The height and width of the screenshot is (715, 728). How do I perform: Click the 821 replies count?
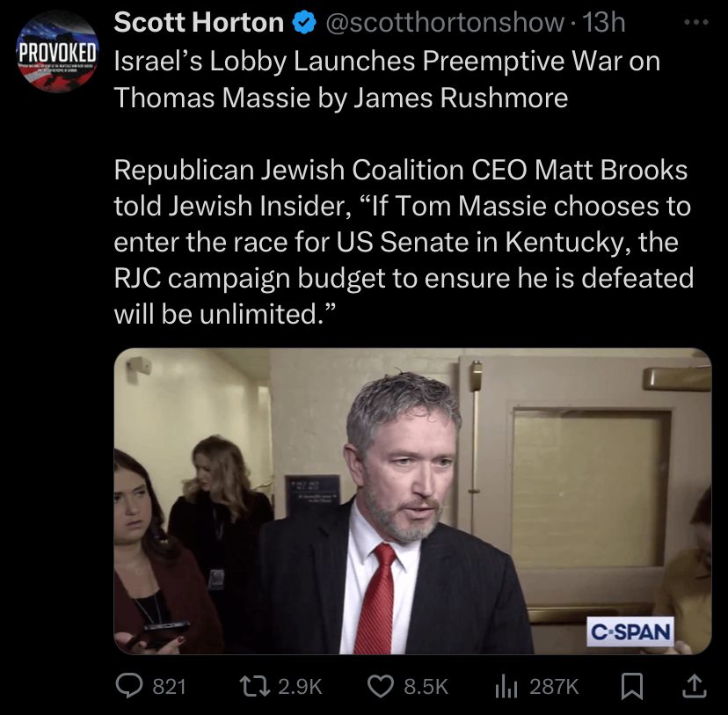(170, 687)
